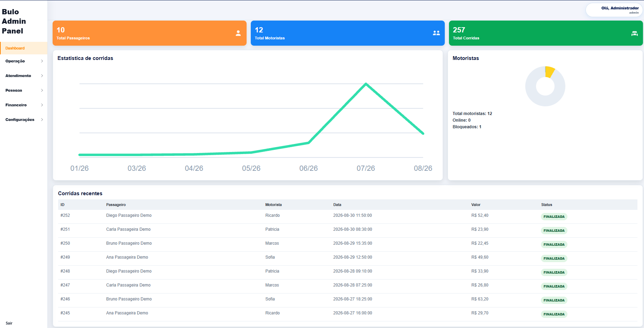Click the ID column header
This screenshot has height=328, width=644.
click(62, 205)
